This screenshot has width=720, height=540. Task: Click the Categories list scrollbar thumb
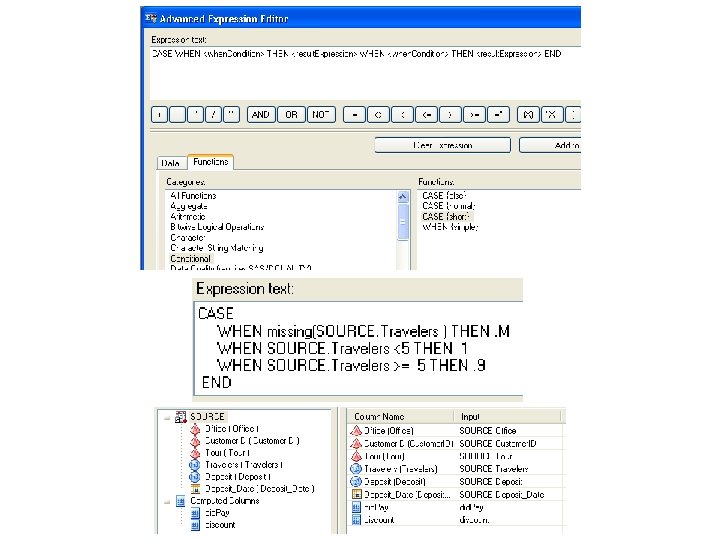[403, 222]
